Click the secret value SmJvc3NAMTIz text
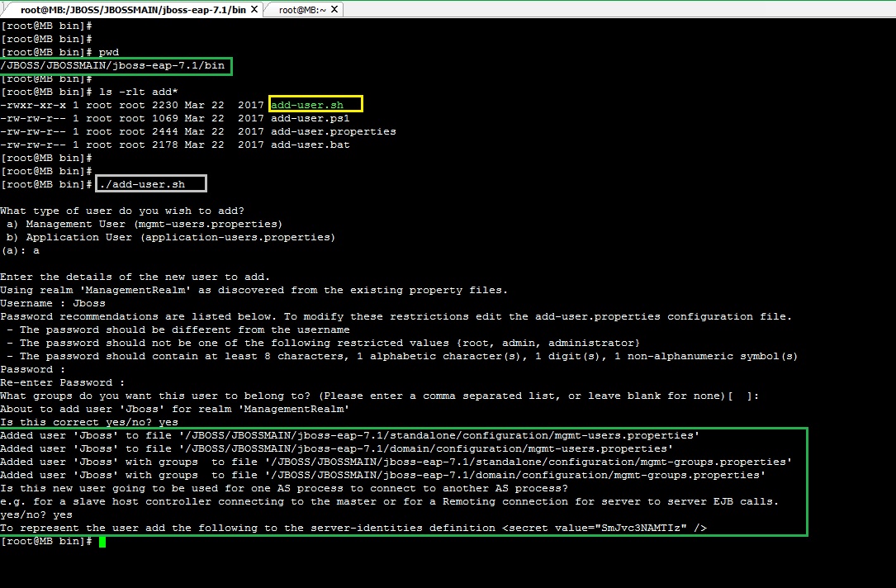The height and width of the screenshot is (588, 896). coord(645,527)
